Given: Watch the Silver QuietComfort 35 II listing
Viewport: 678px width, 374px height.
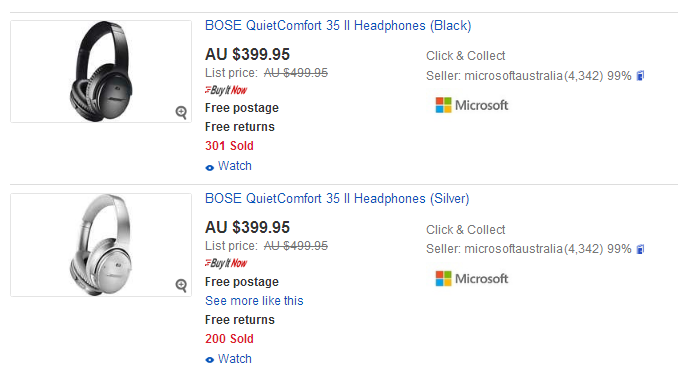Looking at the screenshot, I should coord(228,359).
